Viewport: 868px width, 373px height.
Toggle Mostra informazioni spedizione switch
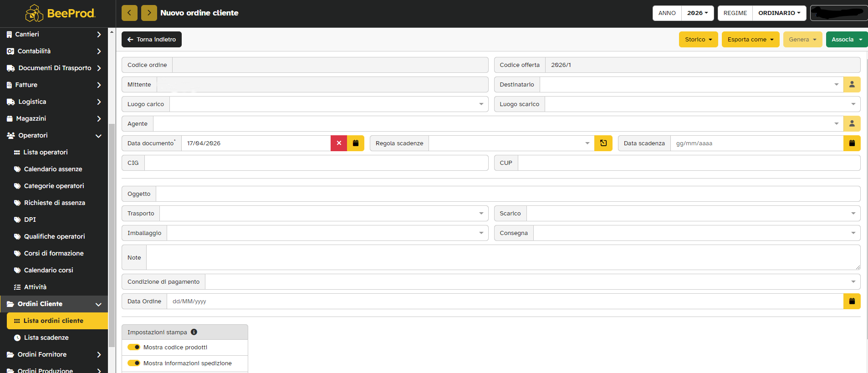coord(134,363)
